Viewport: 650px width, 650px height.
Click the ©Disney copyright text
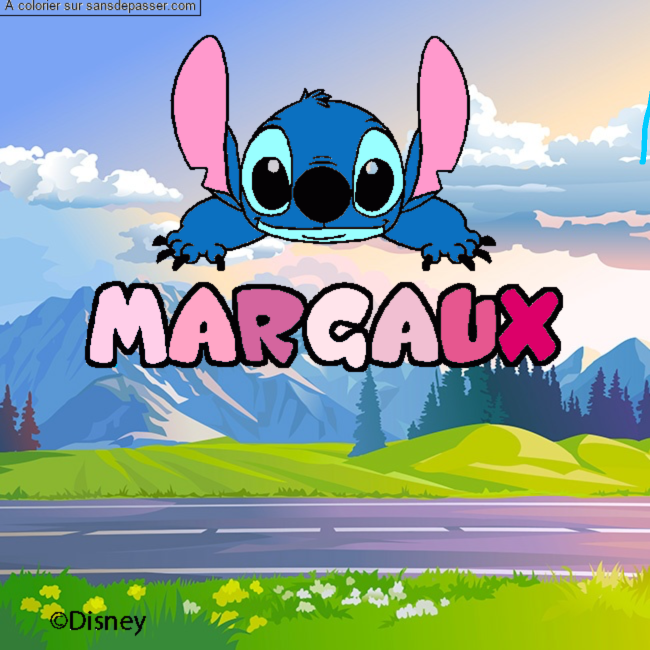coord(98,623)
